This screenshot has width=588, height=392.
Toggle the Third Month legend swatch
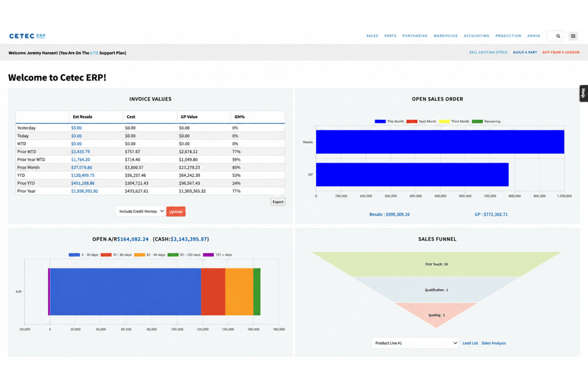click(x=444, y=122)
